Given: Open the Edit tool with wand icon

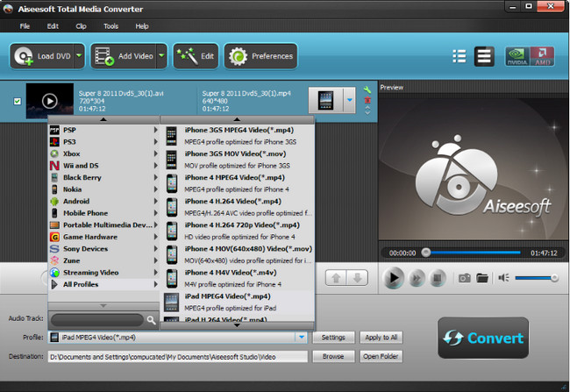Looking at the screenshot, I should click(196, 56).
